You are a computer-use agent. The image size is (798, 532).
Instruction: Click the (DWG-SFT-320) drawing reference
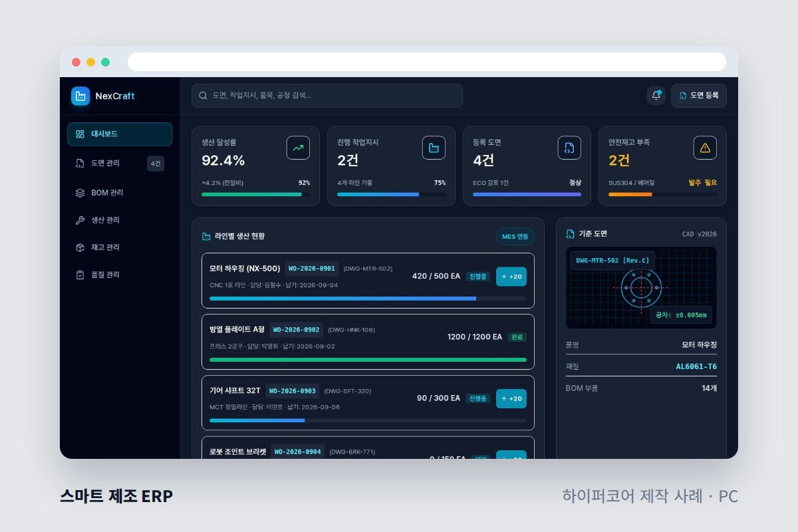coord(348,391)
